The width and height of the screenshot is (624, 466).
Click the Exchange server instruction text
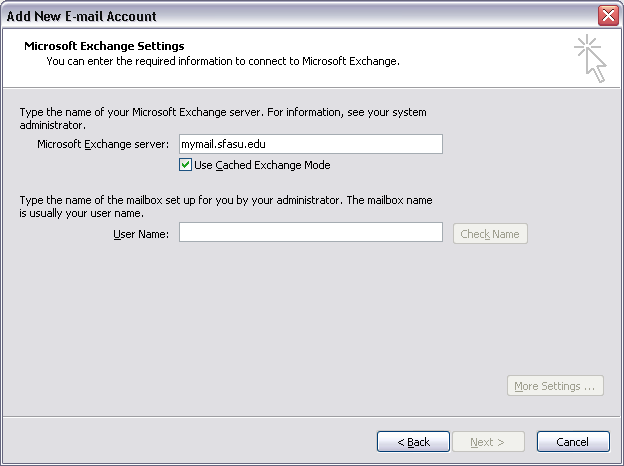click(x=223, y=119)
